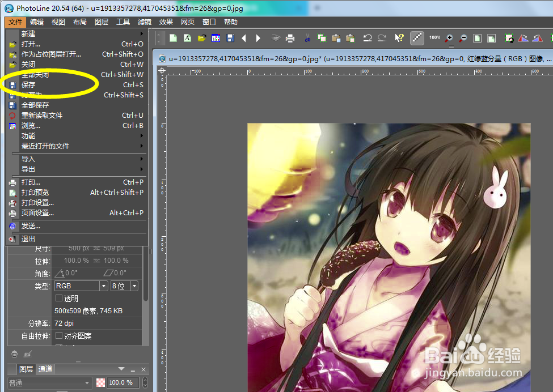Image resolution: width=553 pixels, height=392 pixels.
Task: Click the Zoom In magnifier icon
Action: tap(449, 38)
